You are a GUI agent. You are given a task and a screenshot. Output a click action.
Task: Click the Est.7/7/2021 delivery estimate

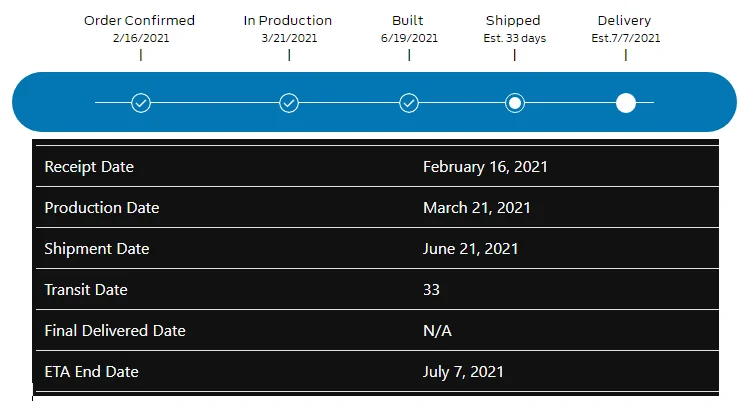[625, 38]
